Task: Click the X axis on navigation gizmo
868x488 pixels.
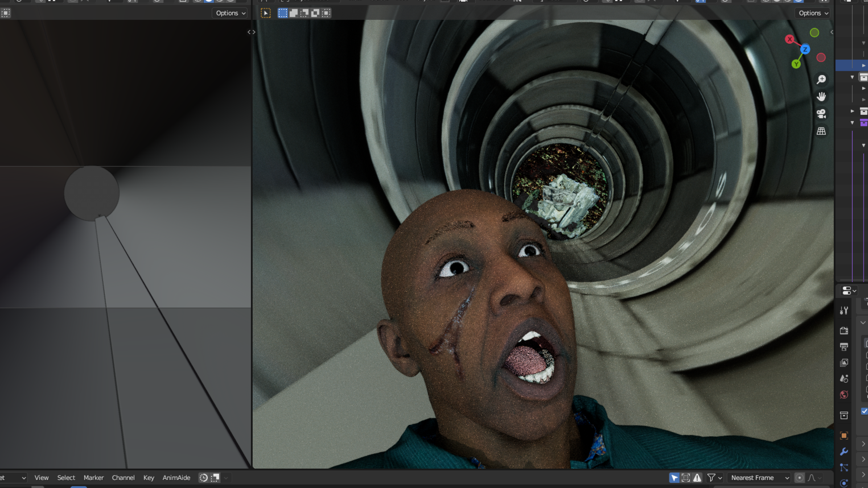Action: click(x=789, y=39)
